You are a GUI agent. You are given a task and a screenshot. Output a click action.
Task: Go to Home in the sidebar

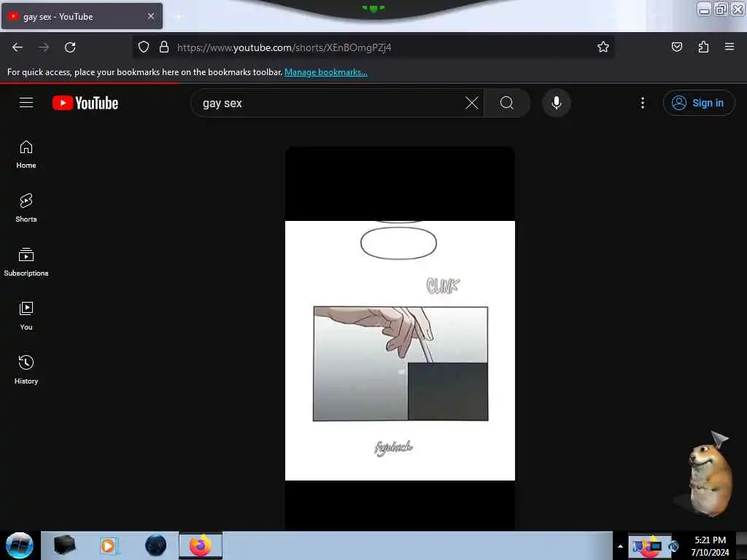tap(26, 155)
